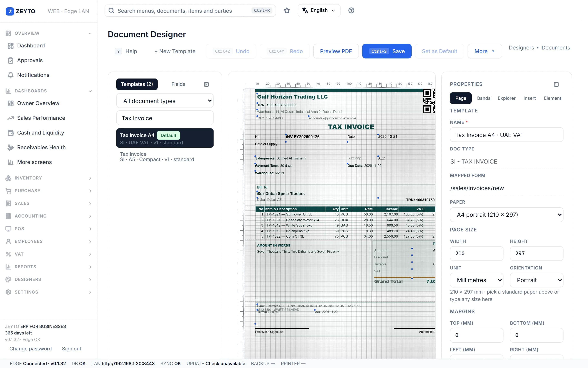
Task: Click the template Name input field
Action: [506, 135]
